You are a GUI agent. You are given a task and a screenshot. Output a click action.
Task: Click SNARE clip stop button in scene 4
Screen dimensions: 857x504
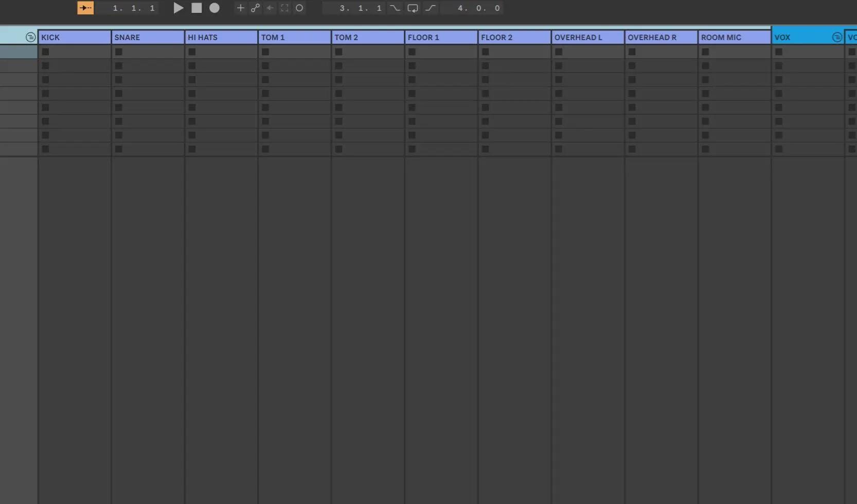(119, 94)
